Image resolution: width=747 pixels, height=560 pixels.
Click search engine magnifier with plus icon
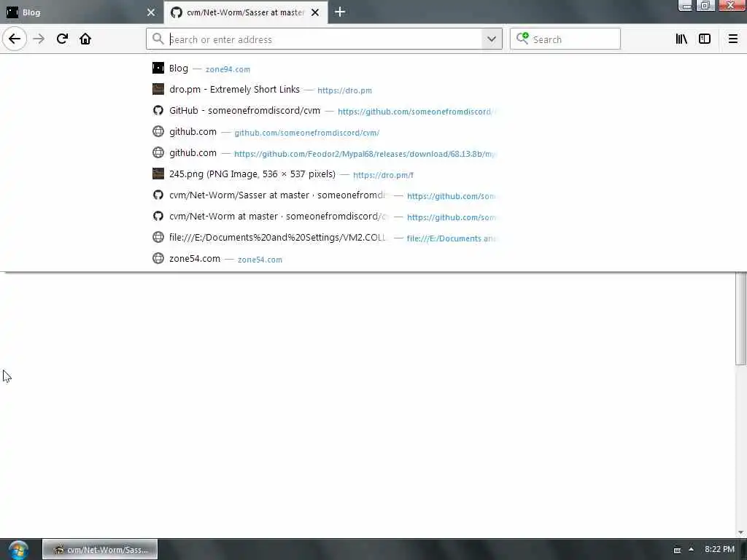pos(522,39)
